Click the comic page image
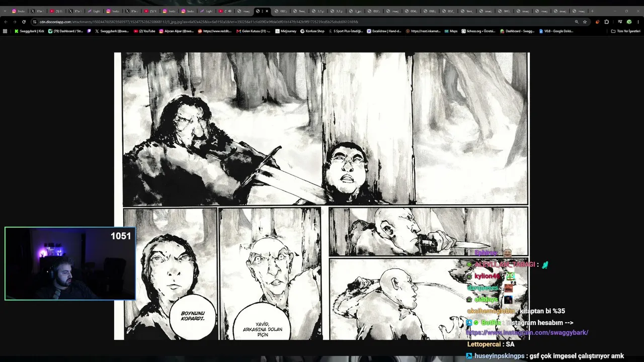 tap(321, 196)
